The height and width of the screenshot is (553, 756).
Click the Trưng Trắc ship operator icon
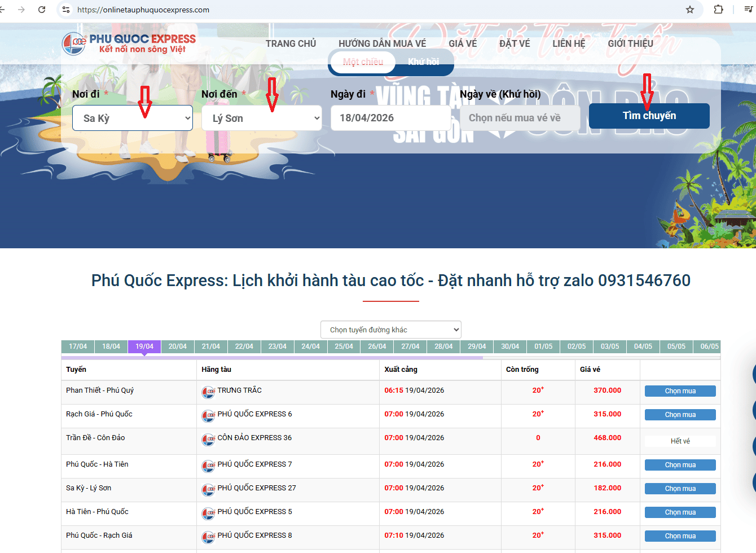pos(208,392)
